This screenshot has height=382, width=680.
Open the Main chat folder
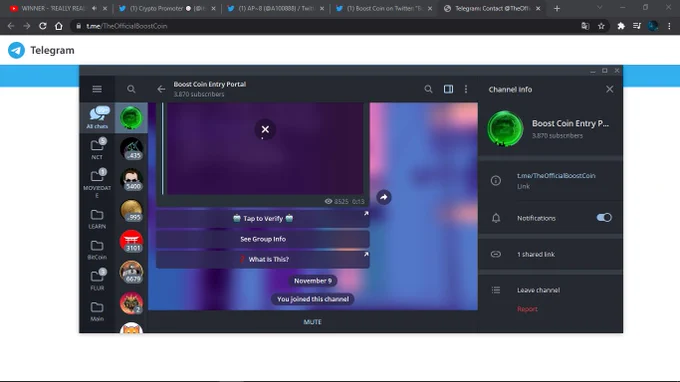coord(97,311)
